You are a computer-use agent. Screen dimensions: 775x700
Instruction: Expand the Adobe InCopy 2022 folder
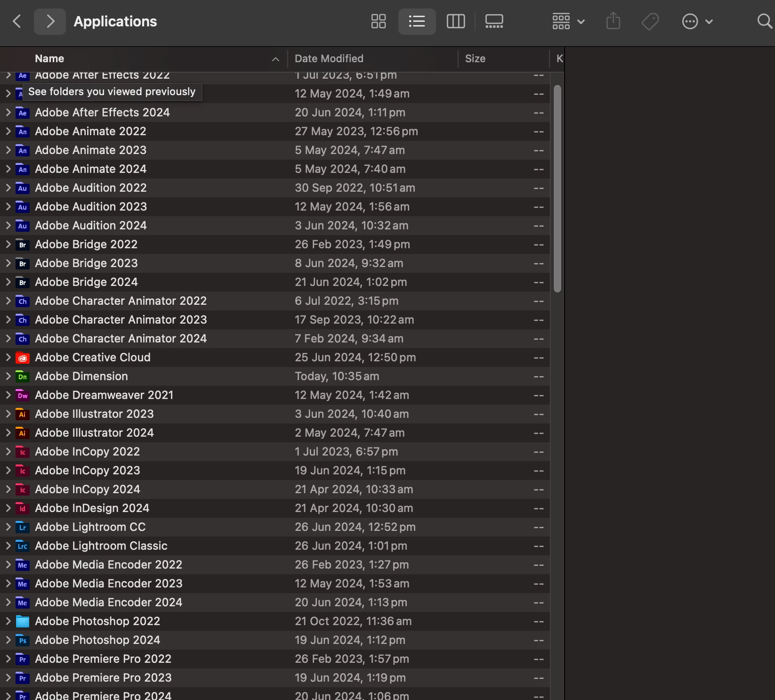[8, 452]
